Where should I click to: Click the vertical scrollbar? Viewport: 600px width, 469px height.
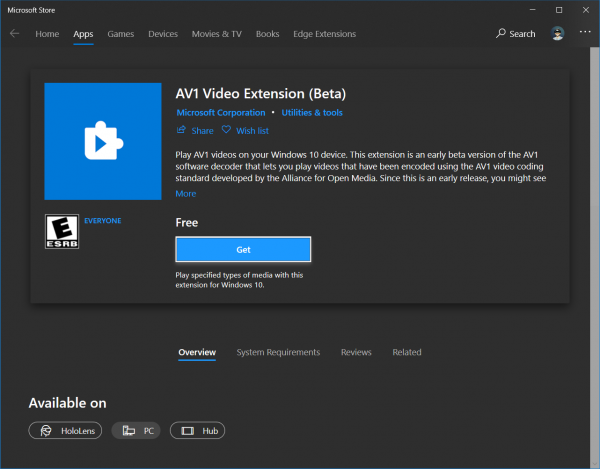pyautogui.click(x=594, y=256)
